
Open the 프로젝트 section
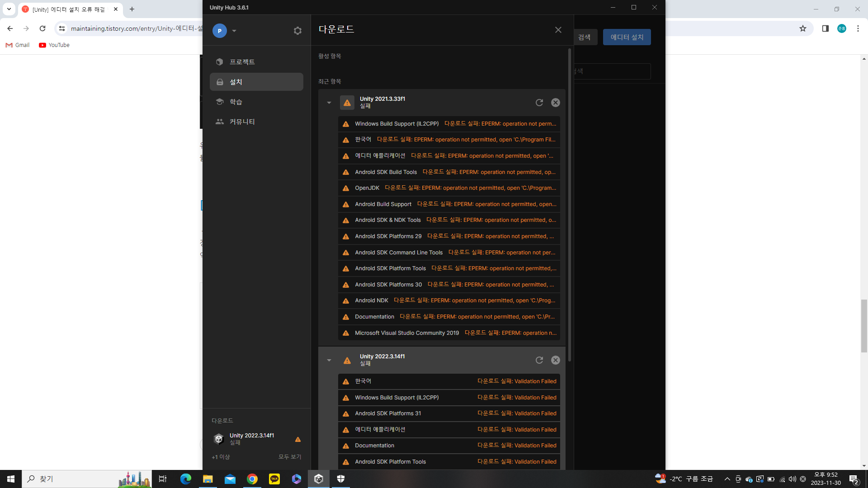coord(256,62)
